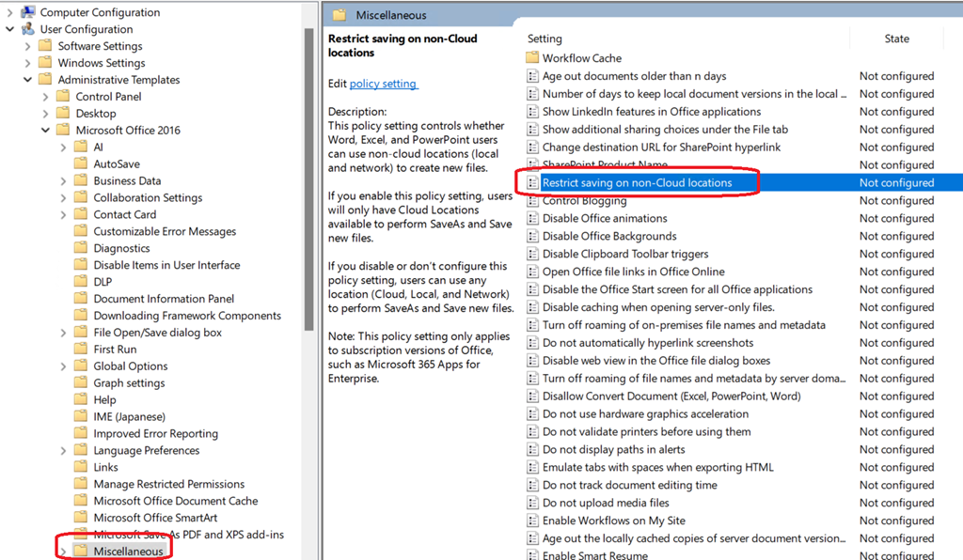Click the User Configuration node icon
Viewport: 963px width, 560px height.
[x=27, y=29]
